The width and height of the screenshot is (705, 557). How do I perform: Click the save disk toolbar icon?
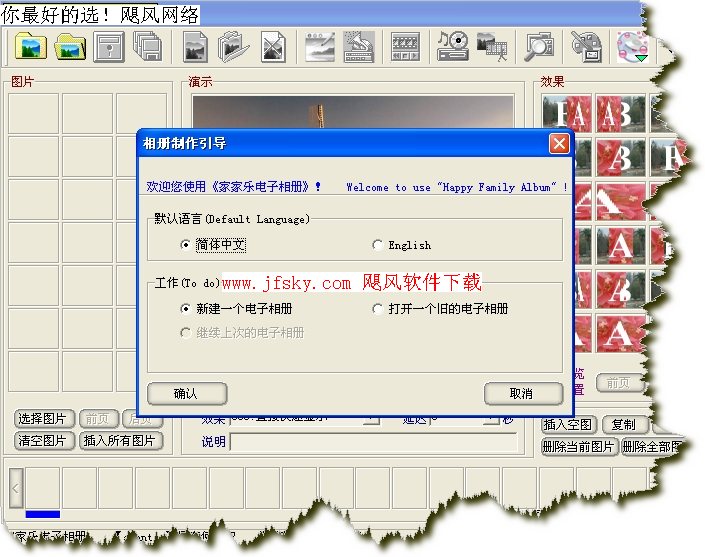click(x=109, y=46)
